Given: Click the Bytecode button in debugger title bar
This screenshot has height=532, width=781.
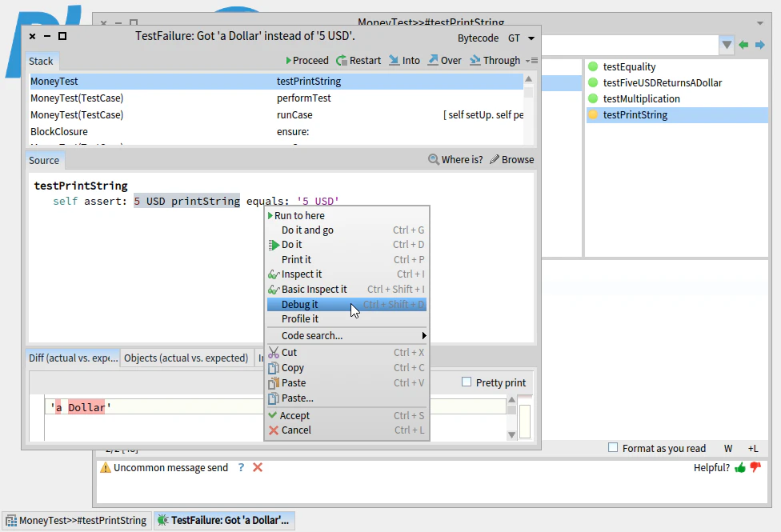Looking at the screenshot, I should [479, 38].
